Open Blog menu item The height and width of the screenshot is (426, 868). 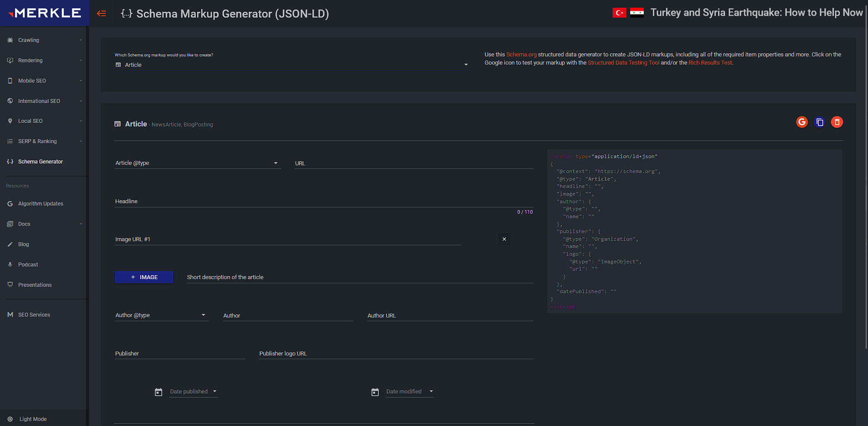pos(44,244)
